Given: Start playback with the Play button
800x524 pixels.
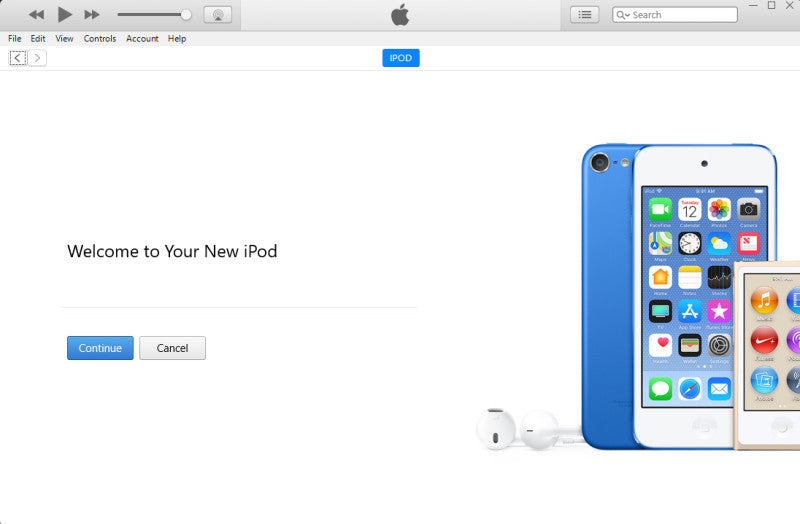Looking at the screenshot, I should point(64,15).
